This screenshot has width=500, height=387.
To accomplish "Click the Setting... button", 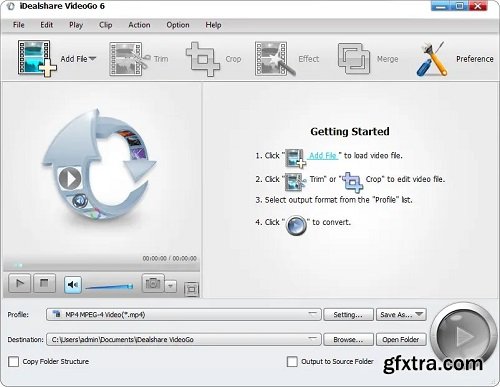I will (x=348, y=314).
